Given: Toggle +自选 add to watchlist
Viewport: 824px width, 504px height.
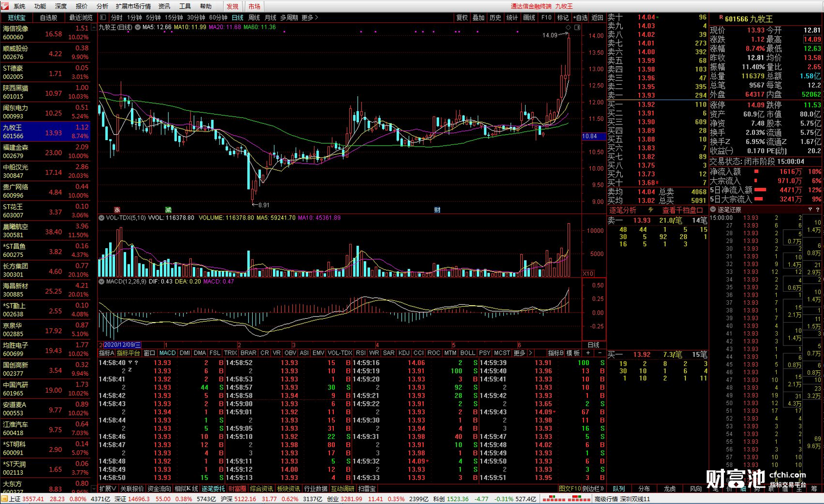Looking at the screenshot, I should [x=580, y=17].
